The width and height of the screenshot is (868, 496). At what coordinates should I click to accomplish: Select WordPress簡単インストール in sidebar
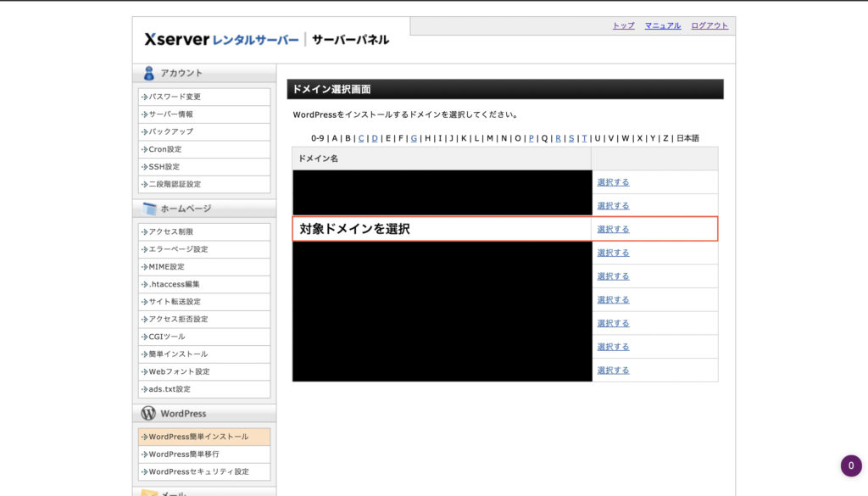pyautogui.click(x=204, y=437)
